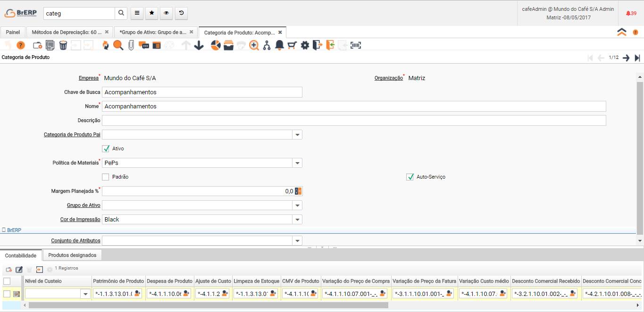Screen dimensions: 644x312
Task: Open Cor de Impressão dropdown
Action: point(297,220)
